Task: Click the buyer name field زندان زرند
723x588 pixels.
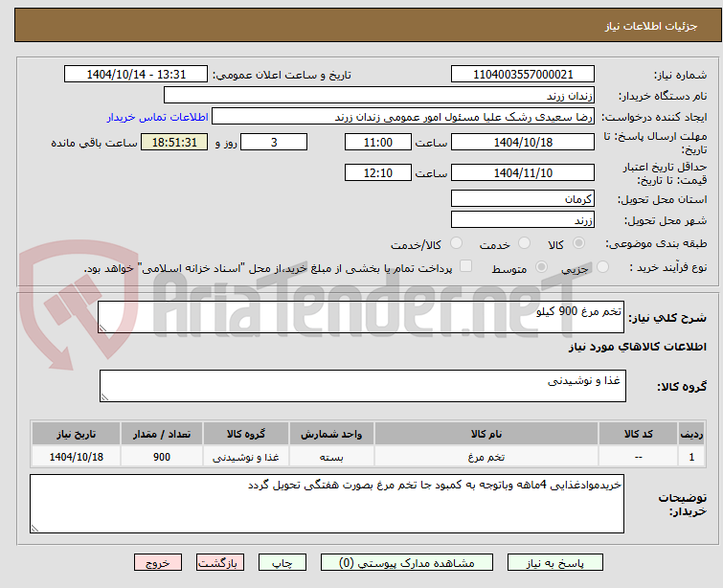Action: [x=379, y=96]
